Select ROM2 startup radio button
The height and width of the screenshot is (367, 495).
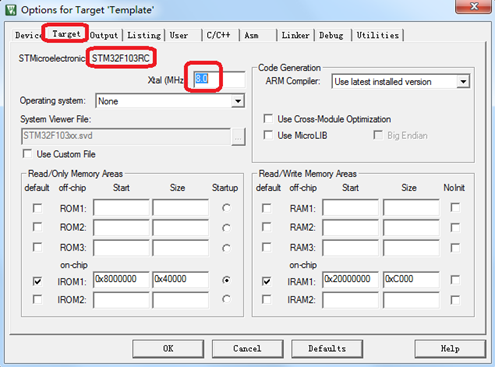tap(226, 228)
